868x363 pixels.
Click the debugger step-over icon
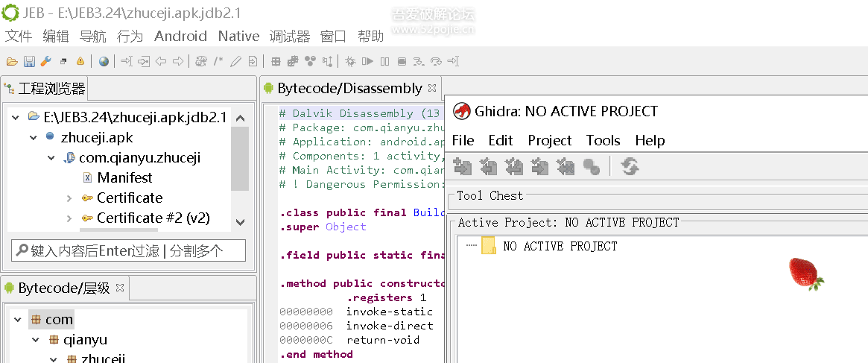pos(436,62)
